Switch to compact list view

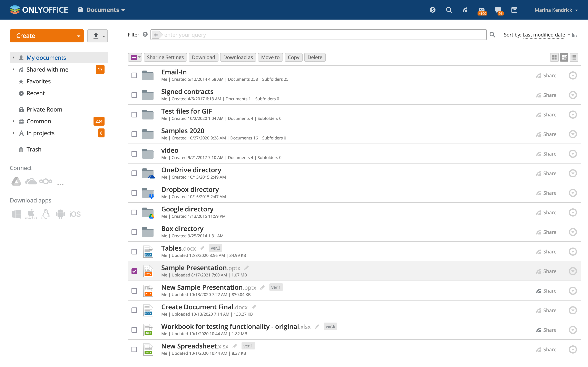[x=574, y=57]
